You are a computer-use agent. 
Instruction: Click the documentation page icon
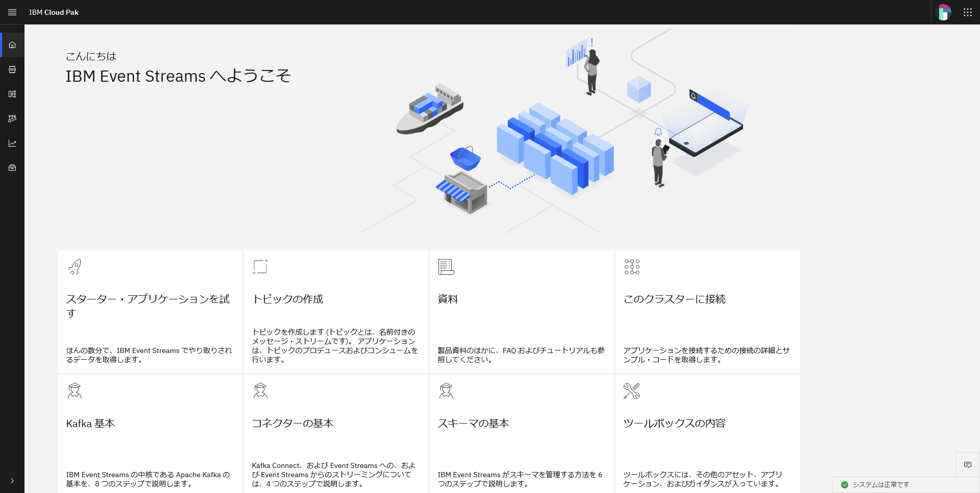point(446,267)
